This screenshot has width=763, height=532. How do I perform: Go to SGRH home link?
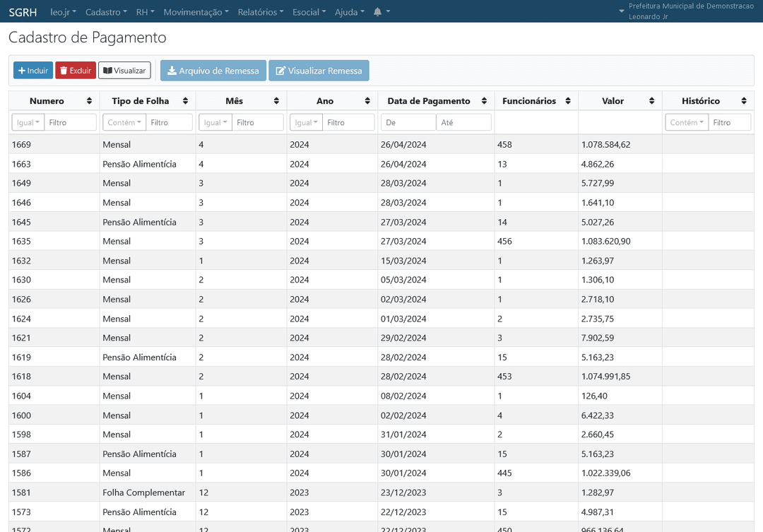pos(23,12)
